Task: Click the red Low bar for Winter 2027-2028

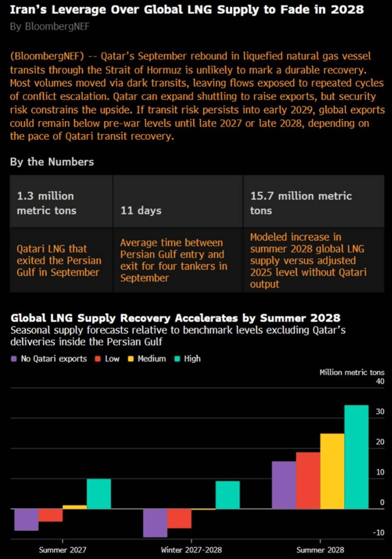Action: 179,518
